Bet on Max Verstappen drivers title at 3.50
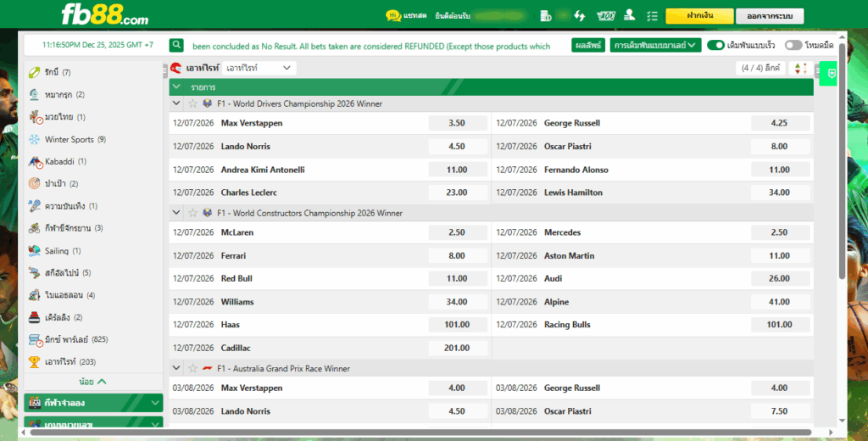Image resolution: width=868 pixels, height=441 pixels. (x=458, y=123)
